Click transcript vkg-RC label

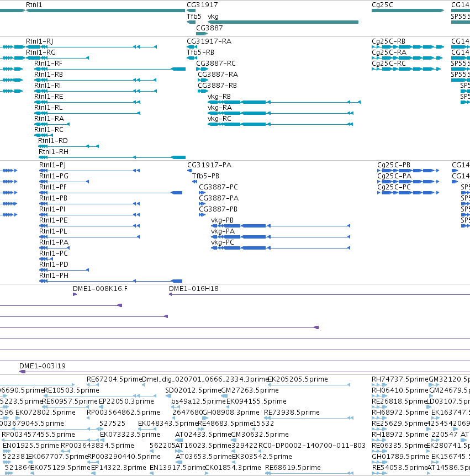point(219,118)
